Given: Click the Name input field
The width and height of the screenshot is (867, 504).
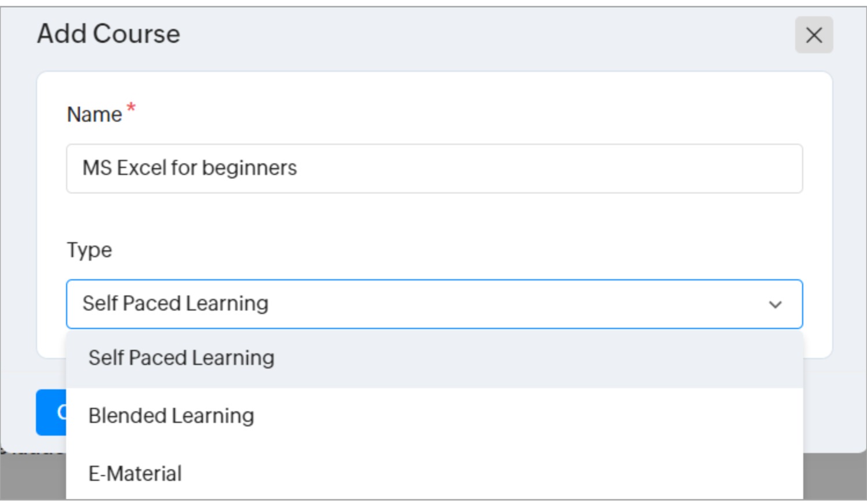Looking at the screenshot, I should pos(522,169).
